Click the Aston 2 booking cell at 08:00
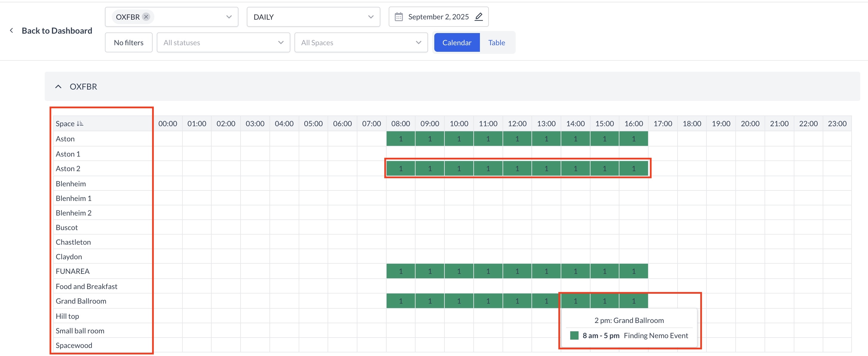Viewport: 868px width, 356px height. tap(400, 168)
